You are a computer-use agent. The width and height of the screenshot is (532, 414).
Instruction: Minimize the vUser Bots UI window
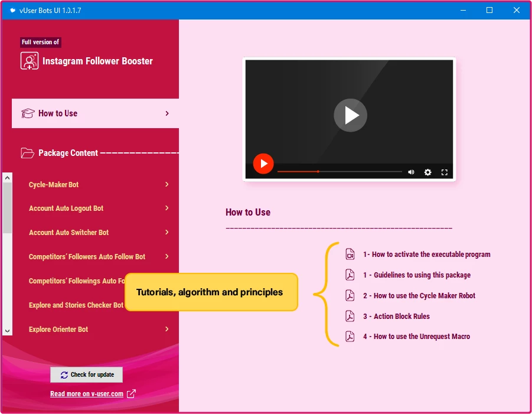(x=463, y=10)
